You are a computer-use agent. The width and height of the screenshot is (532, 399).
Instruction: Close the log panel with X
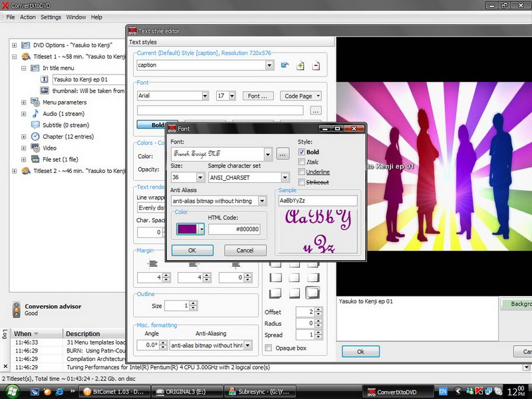pos(5,366)
